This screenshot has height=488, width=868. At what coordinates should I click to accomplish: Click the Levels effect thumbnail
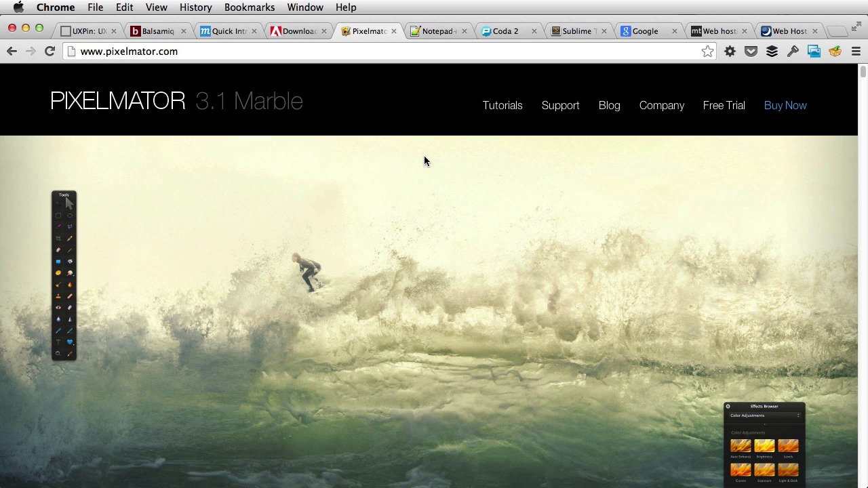pos(788,445)
